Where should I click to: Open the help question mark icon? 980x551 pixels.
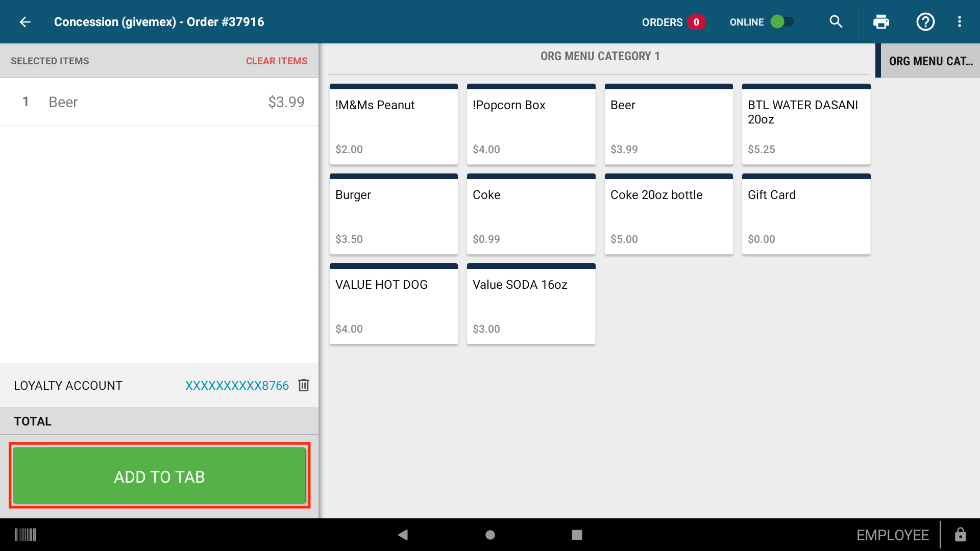pyautogui.click(x=925, y=22)
